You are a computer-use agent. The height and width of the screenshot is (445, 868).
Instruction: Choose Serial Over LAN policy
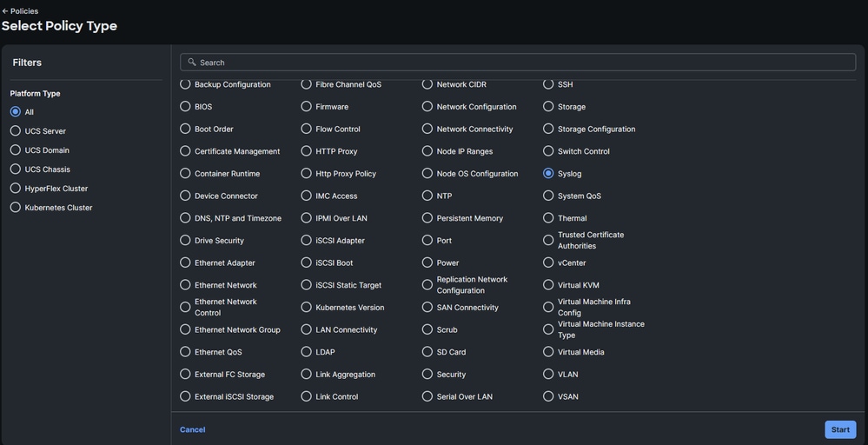click(x=427, y=396)
